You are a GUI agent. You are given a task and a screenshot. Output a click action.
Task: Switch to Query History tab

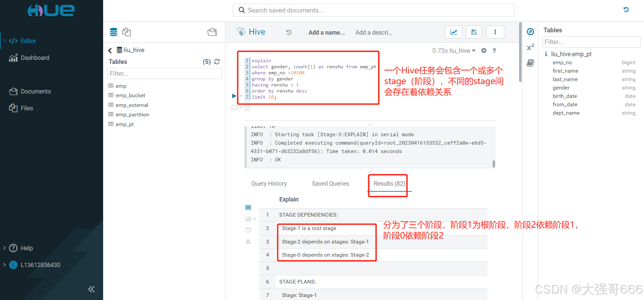coord(269,184)
